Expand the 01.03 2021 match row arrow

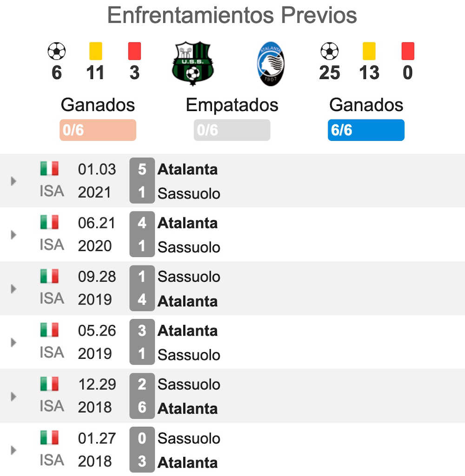(x=13, y=181)
